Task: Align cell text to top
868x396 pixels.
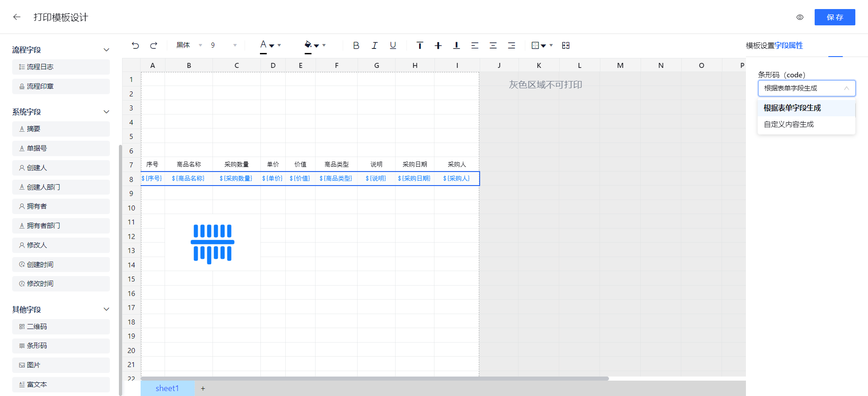Action: [420, 45]
